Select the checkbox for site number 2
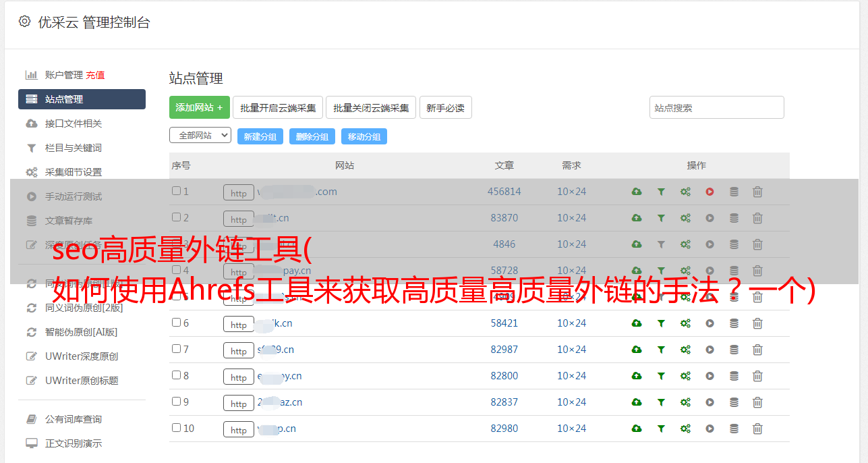The width and height of the screenshot is (868, 463). (176, 217)
